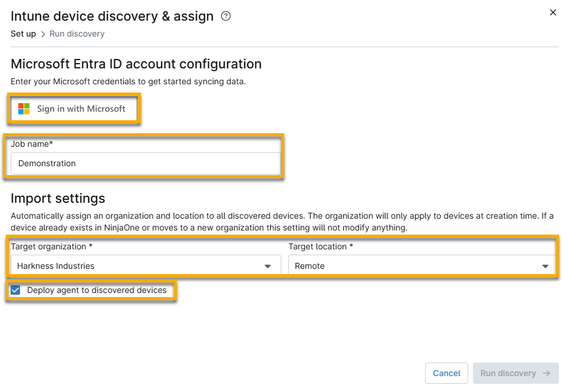Click the checkmark icon in the deploy checkbox
Image resolution: width=569 pixels, height=392 pixels.
[x=15, y=291]
